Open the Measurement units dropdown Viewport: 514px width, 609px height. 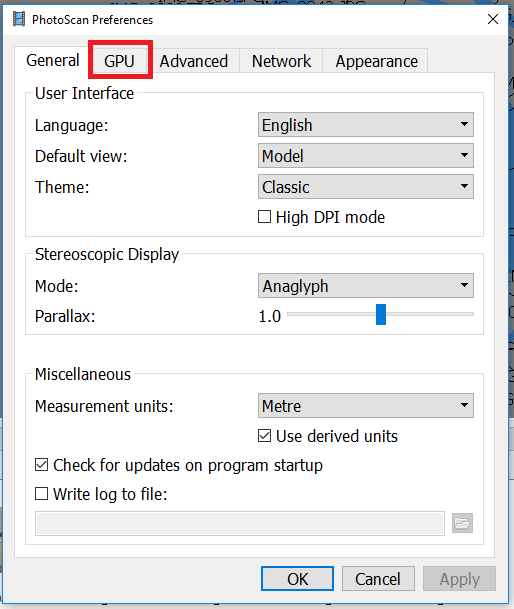point(366,406)
